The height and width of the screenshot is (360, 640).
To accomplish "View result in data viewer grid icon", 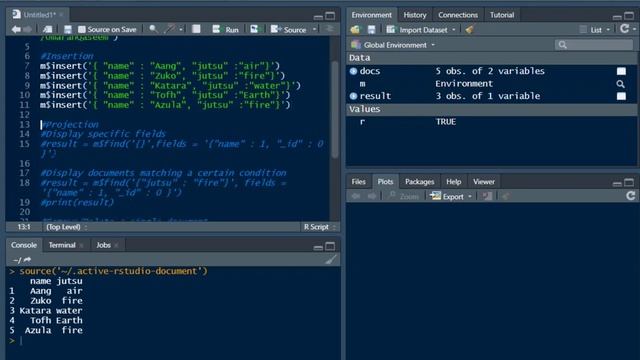I will click(621, 96).
